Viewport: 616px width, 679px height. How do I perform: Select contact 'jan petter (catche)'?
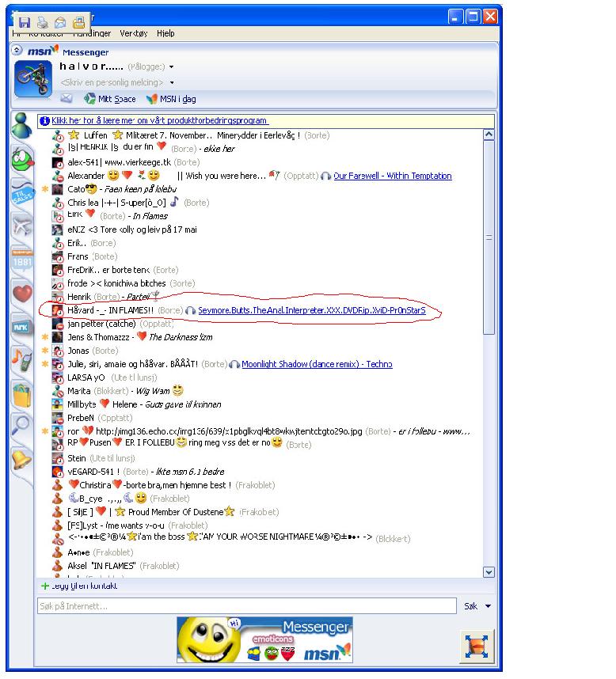(x=113, y=324)
